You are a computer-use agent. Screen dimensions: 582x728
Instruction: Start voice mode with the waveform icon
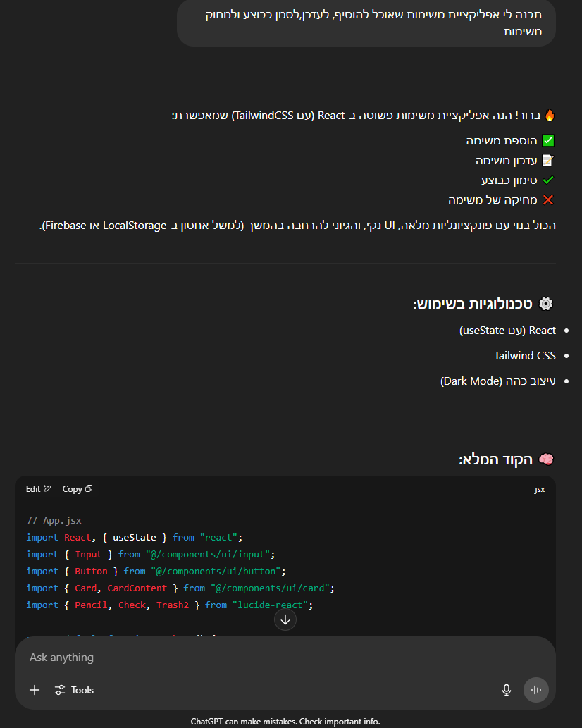(x=535, y=690)
